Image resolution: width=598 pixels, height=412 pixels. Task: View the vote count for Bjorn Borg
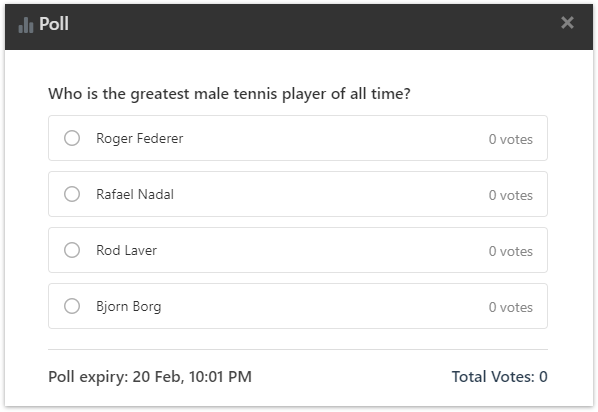pos(511,307)
